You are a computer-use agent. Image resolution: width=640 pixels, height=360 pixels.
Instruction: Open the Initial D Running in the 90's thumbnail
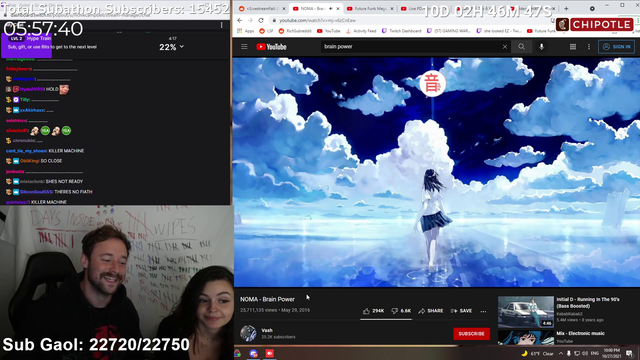click(x=526, y=312)
